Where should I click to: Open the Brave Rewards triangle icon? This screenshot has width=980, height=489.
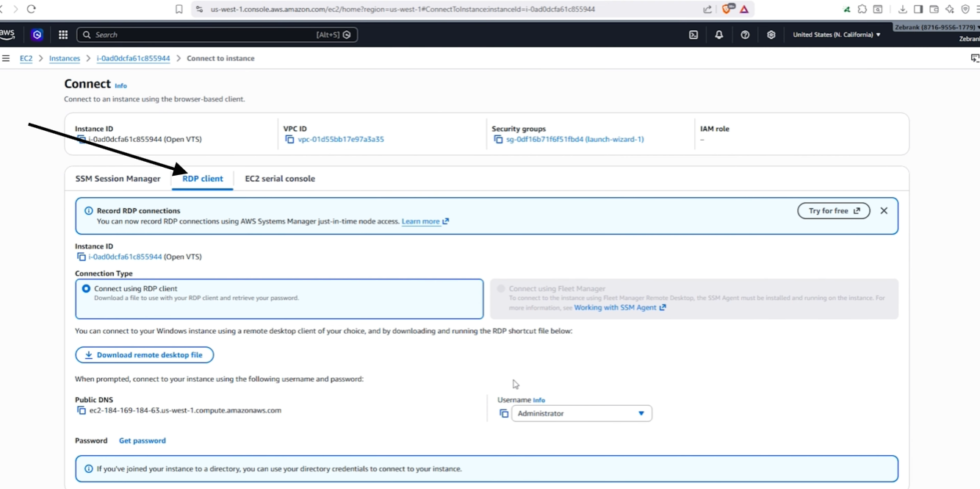(x=744, y=9)
